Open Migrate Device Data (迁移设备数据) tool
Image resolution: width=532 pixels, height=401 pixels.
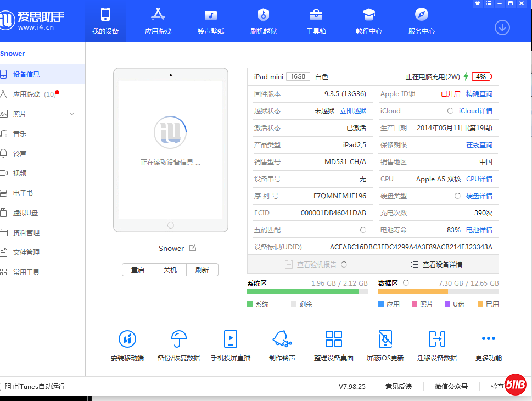coord(437,339)
